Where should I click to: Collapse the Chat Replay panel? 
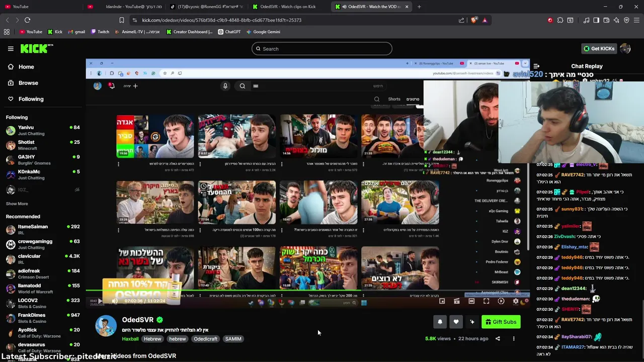[537, 66]
